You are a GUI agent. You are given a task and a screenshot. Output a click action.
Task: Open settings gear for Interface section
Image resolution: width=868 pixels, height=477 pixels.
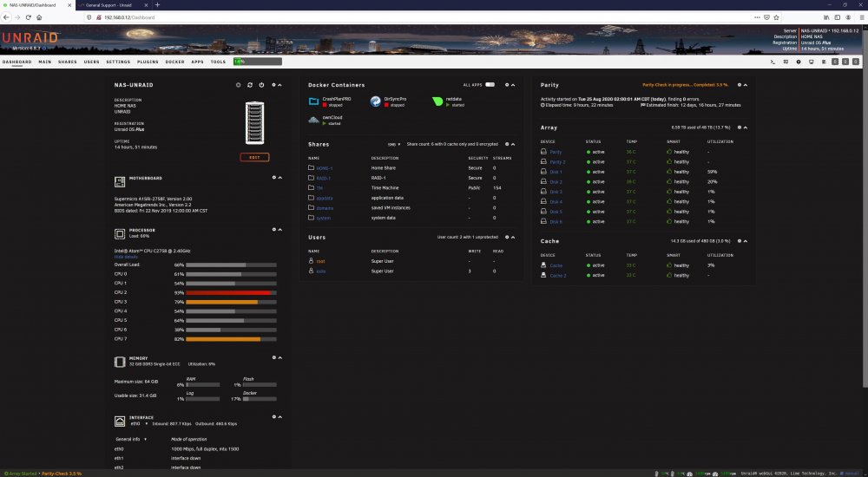(x=273, y=416)
